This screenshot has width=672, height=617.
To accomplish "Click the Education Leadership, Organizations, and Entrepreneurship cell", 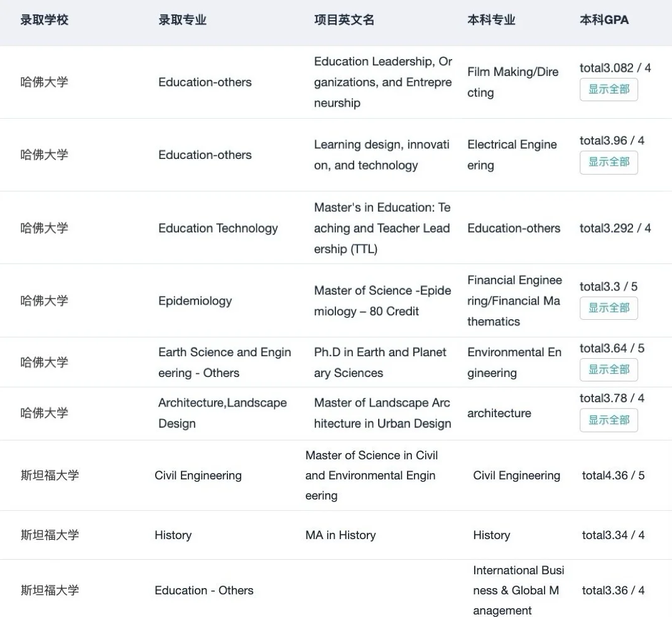I will tap(383, 82).
